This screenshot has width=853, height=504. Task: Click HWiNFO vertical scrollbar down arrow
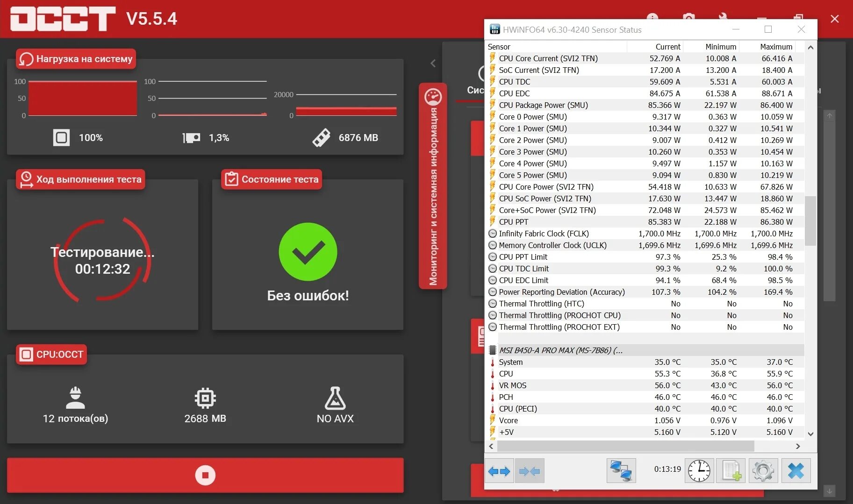(810, 434)
